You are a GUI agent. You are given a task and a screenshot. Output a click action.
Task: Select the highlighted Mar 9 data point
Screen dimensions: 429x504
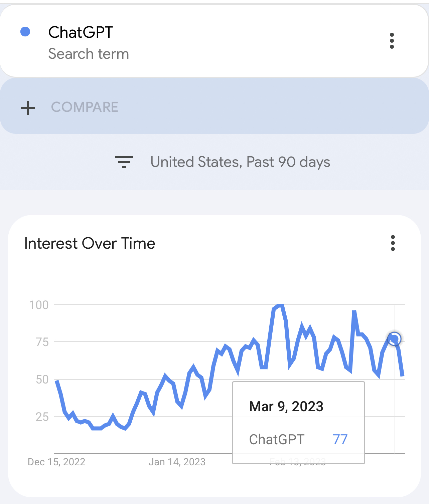coord(395,339)
